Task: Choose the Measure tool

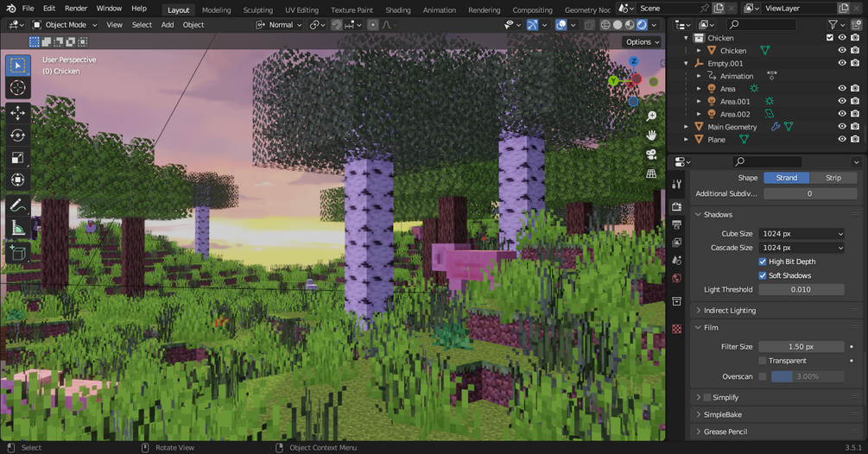Action: pyautogui.click(x=18, y=228)
